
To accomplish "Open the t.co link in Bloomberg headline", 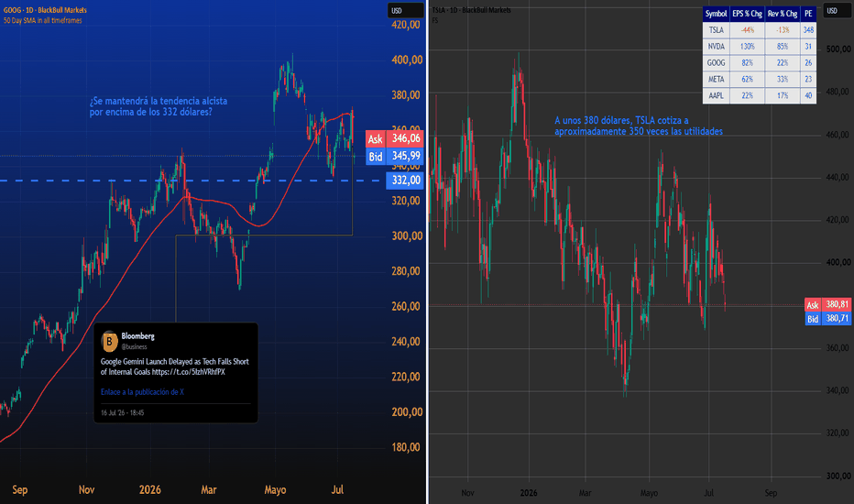I will (189, 372).
